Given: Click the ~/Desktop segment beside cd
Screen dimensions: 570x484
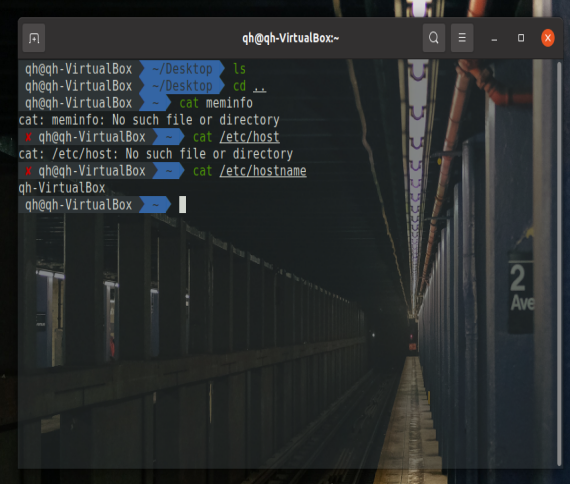Looking at the screenshot, I should point(182,86).
